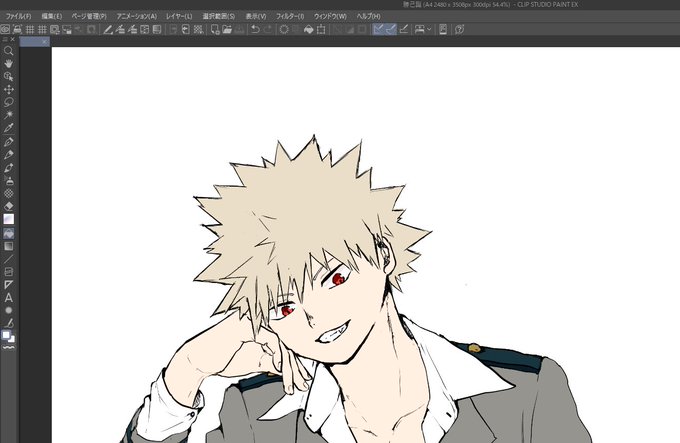Select the Gradient tool
The image size is (680, 443).
[x=8, y=246]
